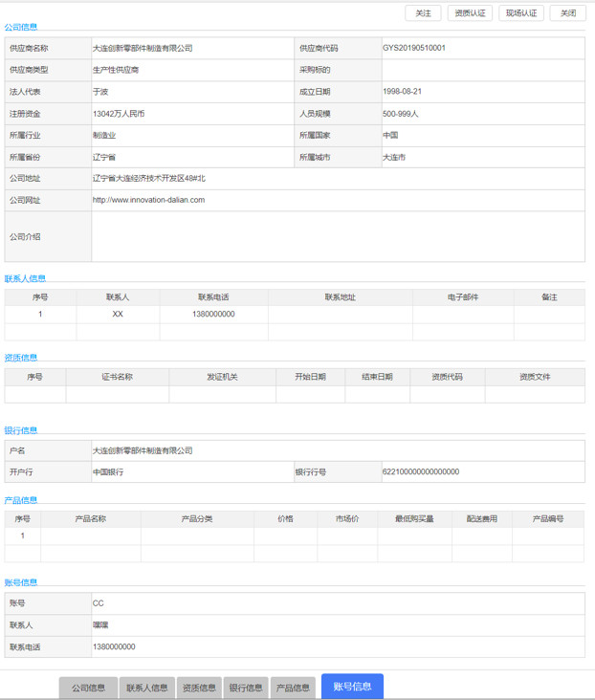This screenshot has width=595, height=700.
Task: Click the 账号 field showing CC
Action: 337,603
